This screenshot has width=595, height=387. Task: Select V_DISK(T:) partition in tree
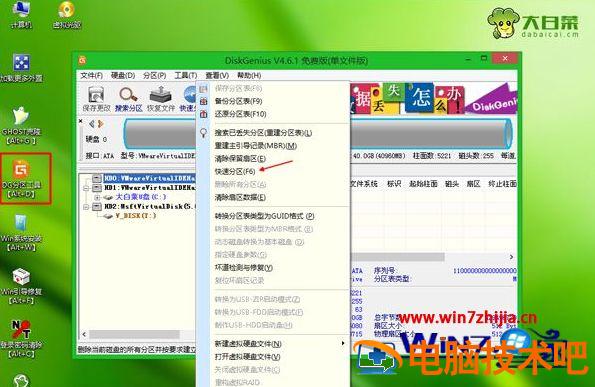pos(136,216)
